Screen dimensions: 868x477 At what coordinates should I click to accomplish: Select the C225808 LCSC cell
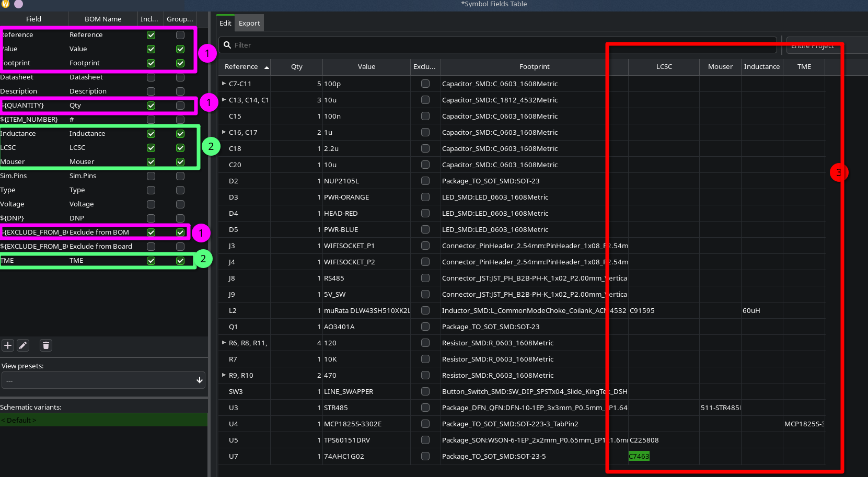[664, 440]
